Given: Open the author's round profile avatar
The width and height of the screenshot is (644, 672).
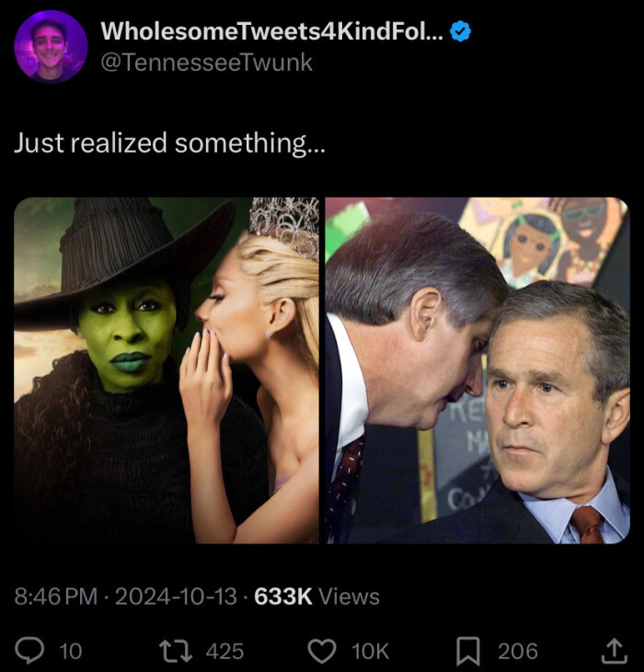Looking at the screenshot, I should (51, 47).
